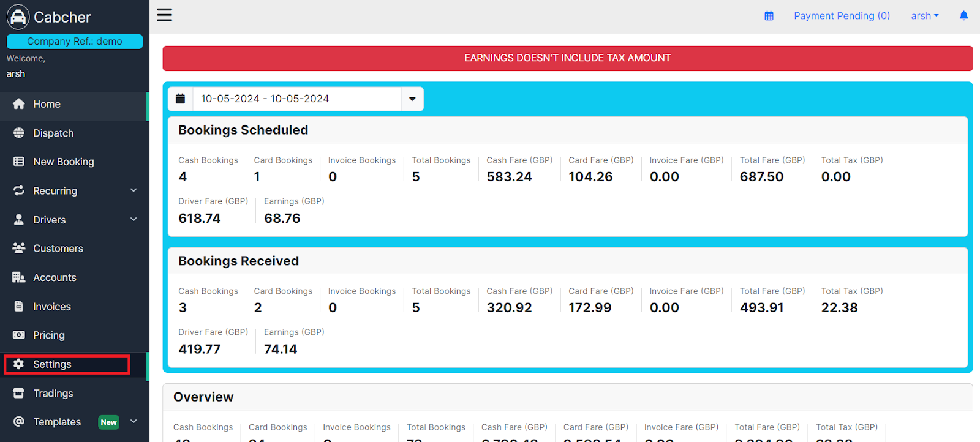Click received Card Fare value 172.99

[590, 307]
